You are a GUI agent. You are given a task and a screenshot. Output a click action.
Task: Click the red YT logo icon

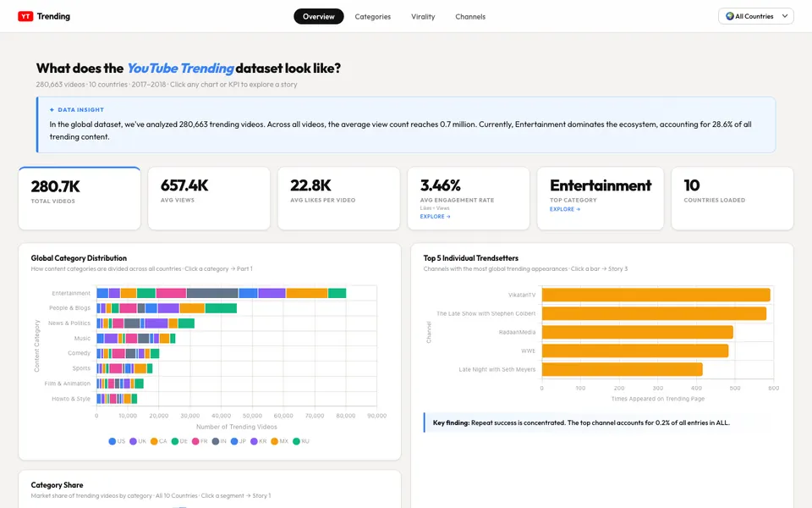tap(25, 16)
